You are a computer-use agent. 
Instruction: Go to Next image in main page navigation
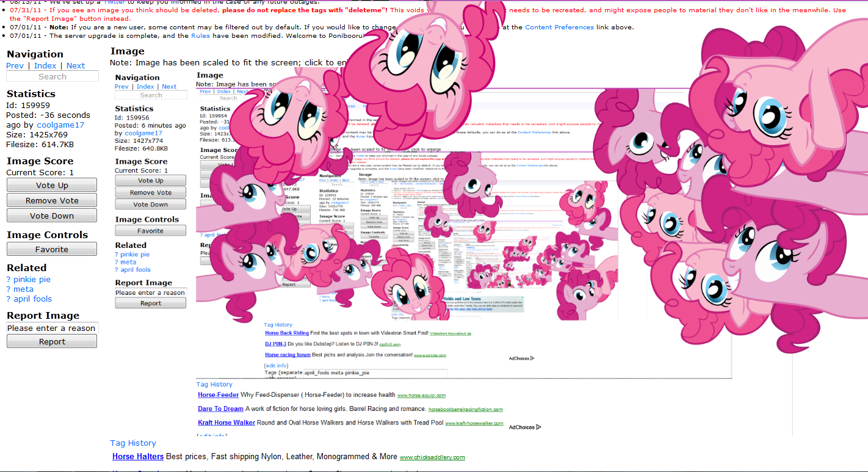[76, 65]
